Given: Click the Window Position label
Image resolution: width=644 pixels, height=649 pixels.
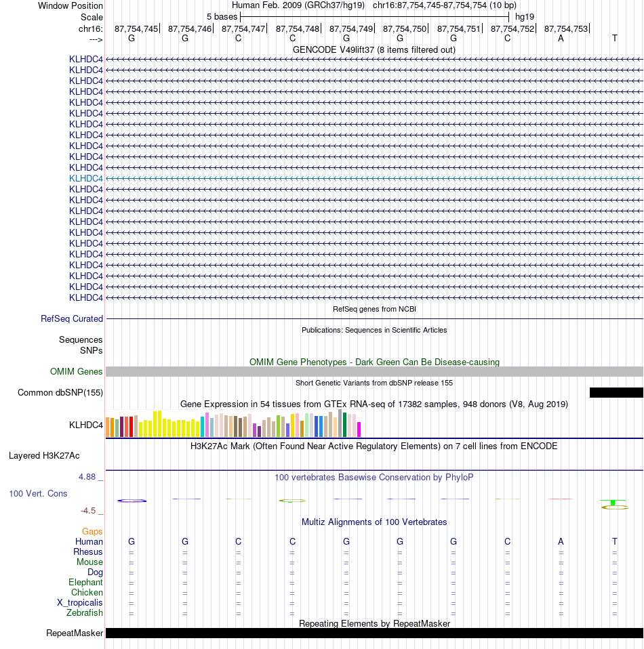Looking at the screenshot, I should [x=71, y=6].
